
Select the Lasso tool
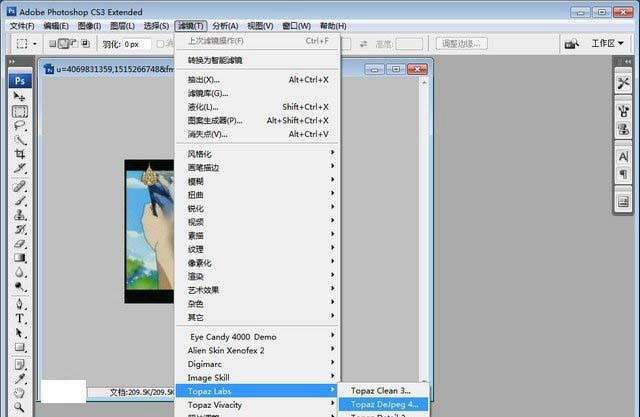tap(19, 126)
